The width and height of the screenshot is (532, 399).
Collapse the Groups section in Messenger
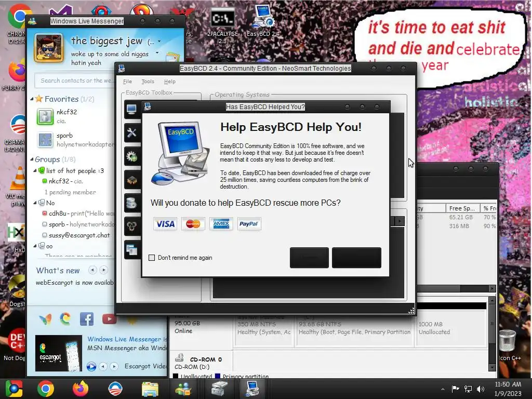click(x=32, y=159)
